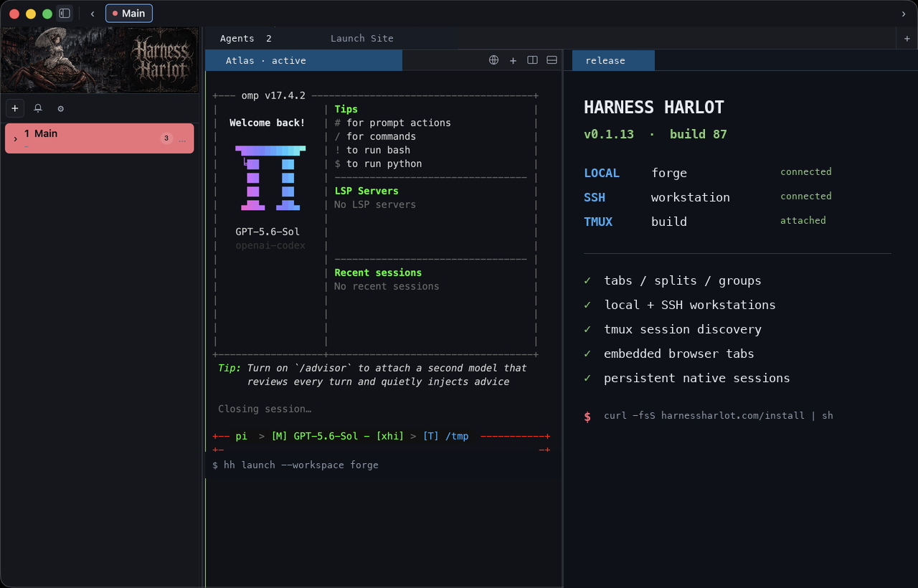The width and height of the screenshot is (918, 588).
Task: Click the '[T] /tmp' path in status line
Action: [445, 436]
